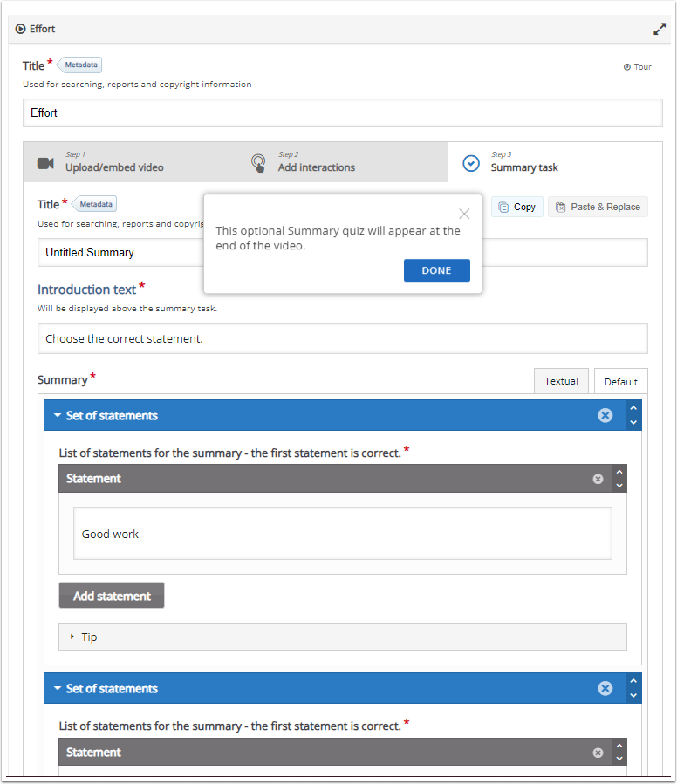This screenshot has width=677, height=784.
Task: Switch Summary view to Textual
Action: tap(561, 381)
